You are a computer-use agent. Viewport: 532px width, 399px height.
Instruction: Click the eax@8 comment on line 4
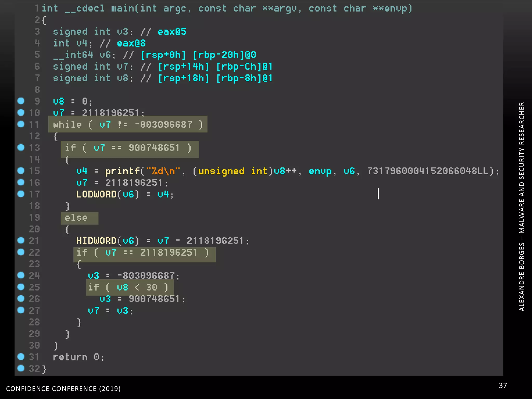131,43
